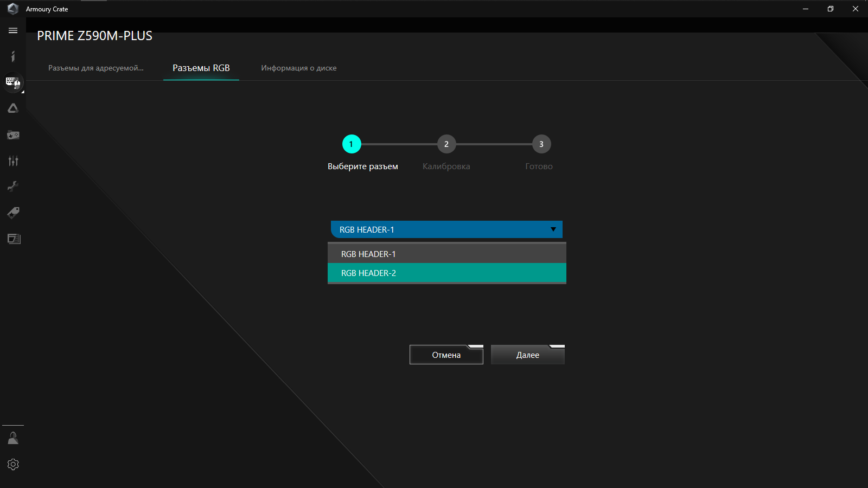
Task: Click the 'Далее' next button
Action: (x=528, y=355)
